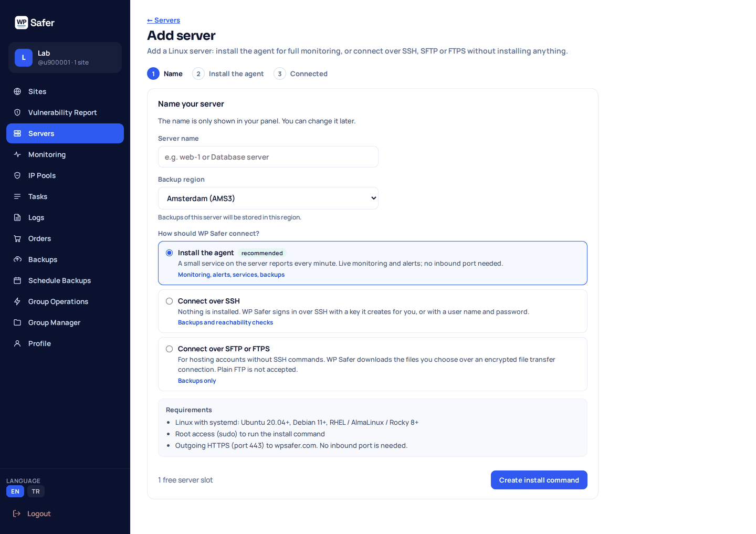Switch language to TR
The height and width of the screenshot is (534, 756).
coord(36,491)
